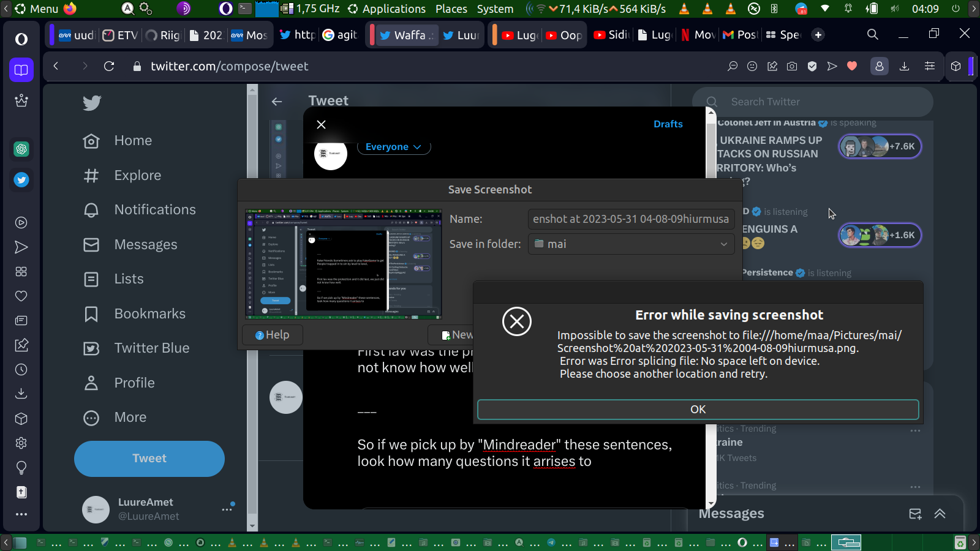Close the tweet composer with the X icon
This screenshot has height=551, width=980.
(x=321, y=124)
